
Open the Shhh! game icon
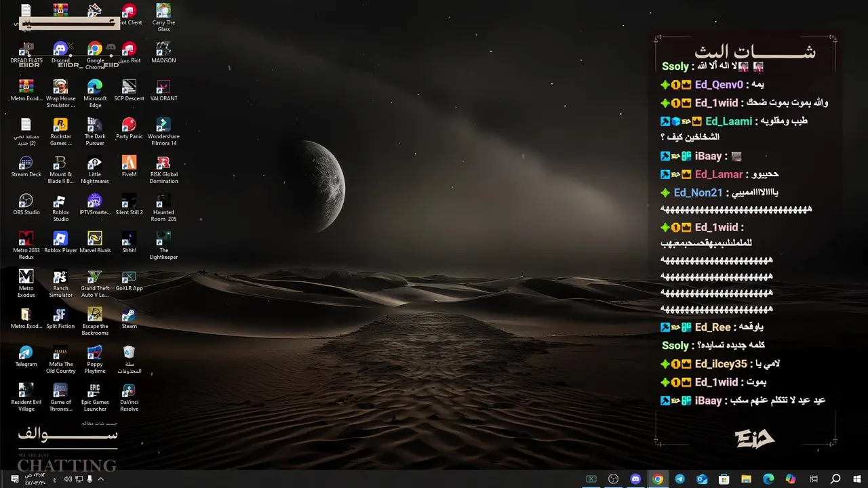(129, 242)
